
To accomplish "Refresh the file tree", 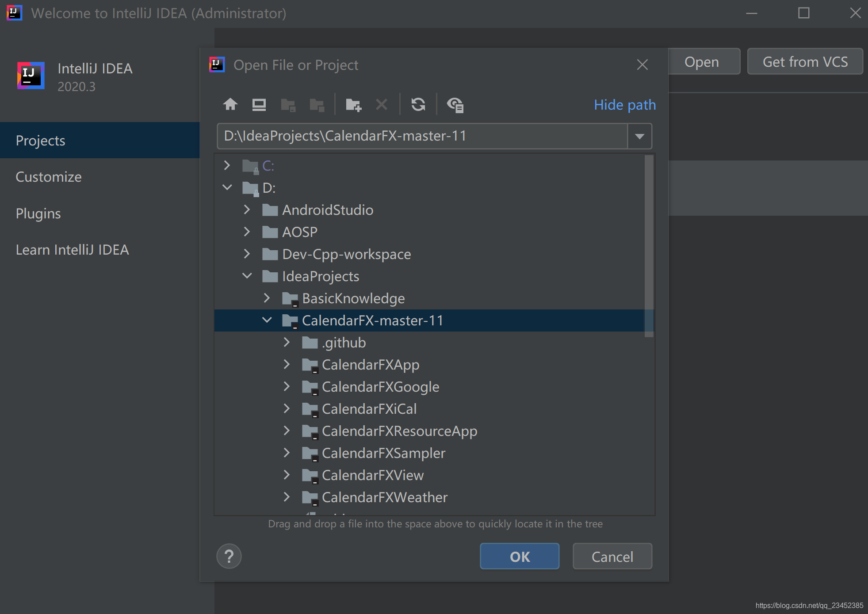I will coord(418,105).
